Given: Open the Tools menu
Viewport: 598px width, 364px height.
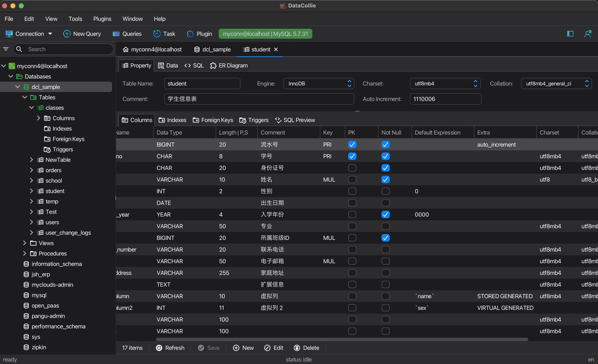Looking at the screenshot, I should 75,18.
